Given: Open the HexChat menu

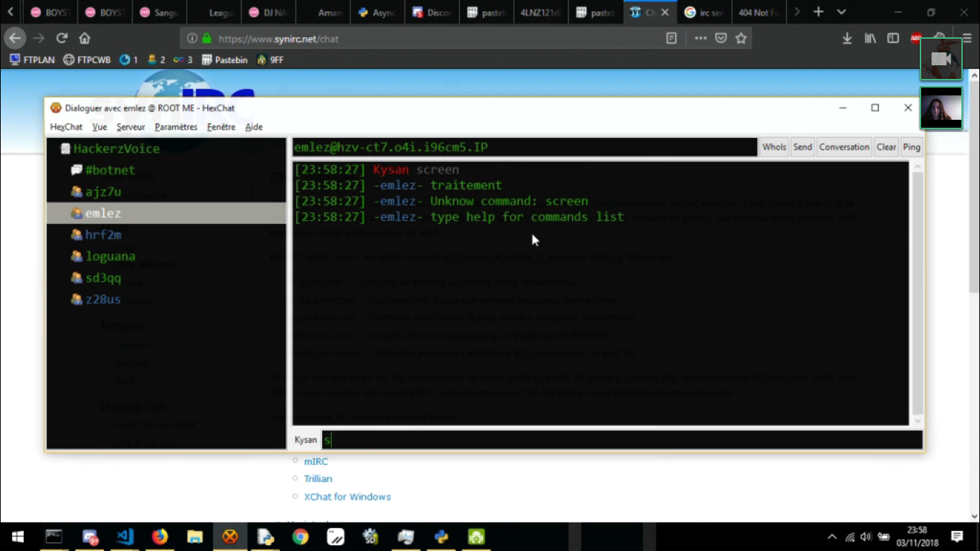Looking at the screenshot, I should coord(66,127).
